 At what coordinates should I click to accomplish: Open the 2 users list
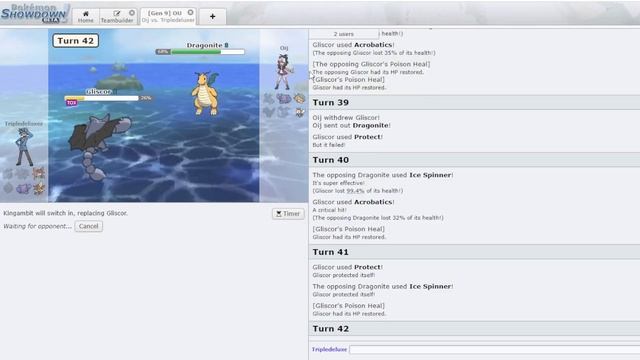click(344, 34)
